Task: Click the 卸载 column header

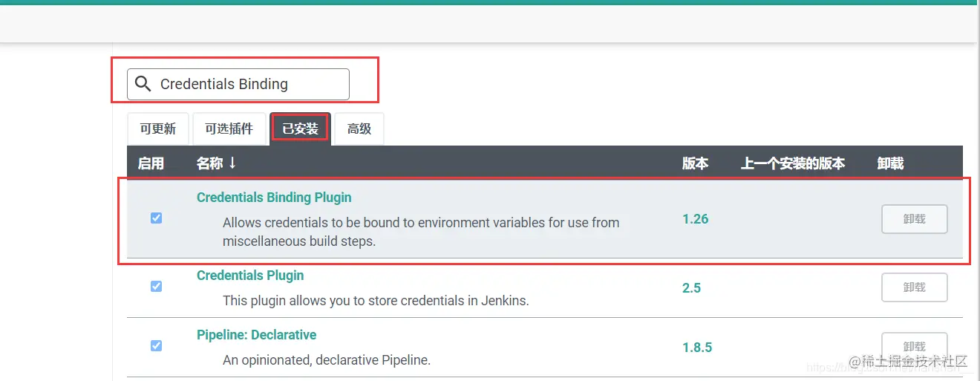Action: point(890,163)
